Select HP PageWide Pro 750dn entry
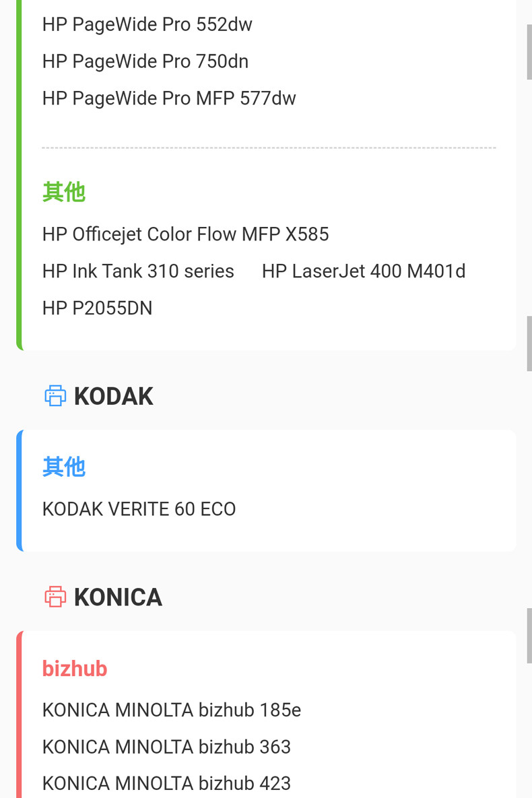Screen dimensions: 532x798 pos(145,62)
